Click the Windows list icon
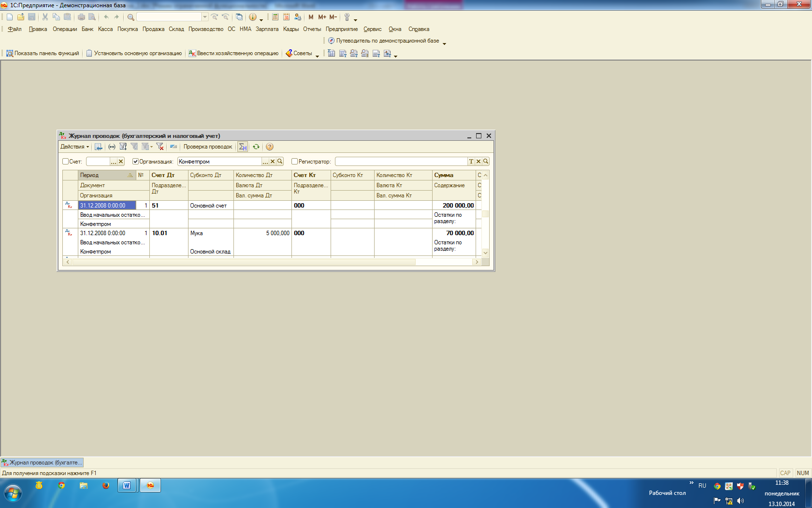 click(239, 17)
